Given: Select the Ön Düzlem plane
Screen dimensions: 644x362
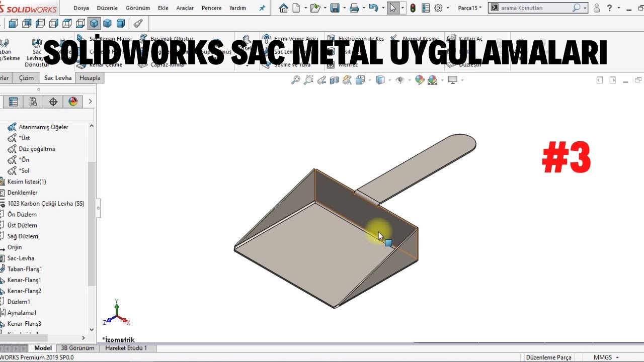Looking at the screenshot, I should coord(22,214).
